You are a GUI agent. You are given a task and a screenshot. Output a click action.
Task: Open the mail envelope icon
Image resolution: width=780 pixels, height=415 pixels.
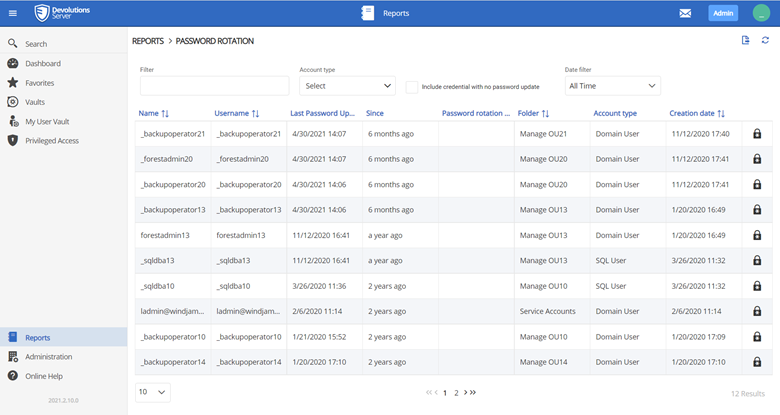pyautogui.click(x=685, y=13)
